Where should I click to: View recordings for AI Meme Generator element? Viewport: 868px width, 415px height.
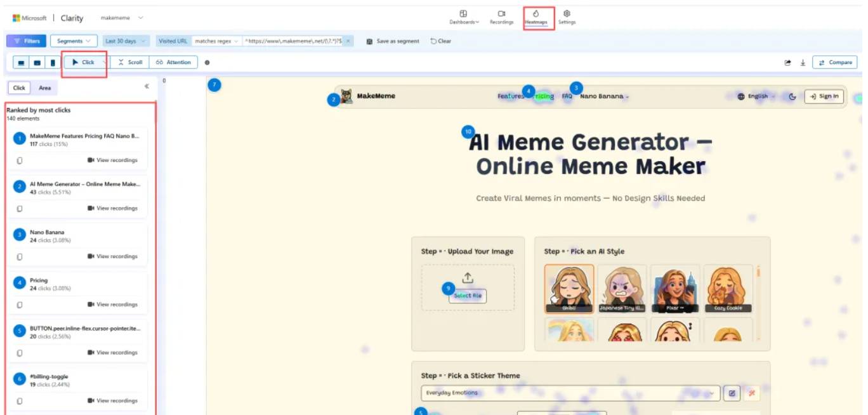[x=112, y=208]
